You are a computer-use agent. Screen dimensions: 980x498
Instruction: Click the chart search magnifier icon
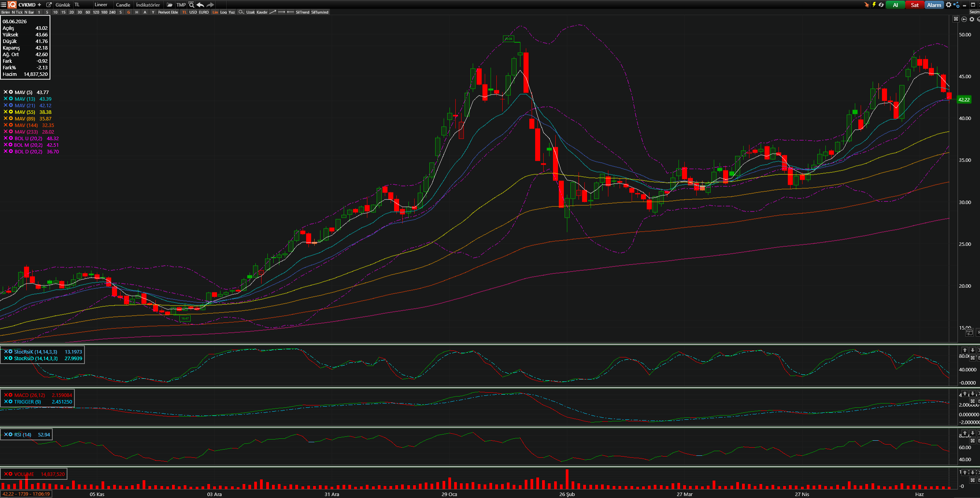(x=191, y=5)
